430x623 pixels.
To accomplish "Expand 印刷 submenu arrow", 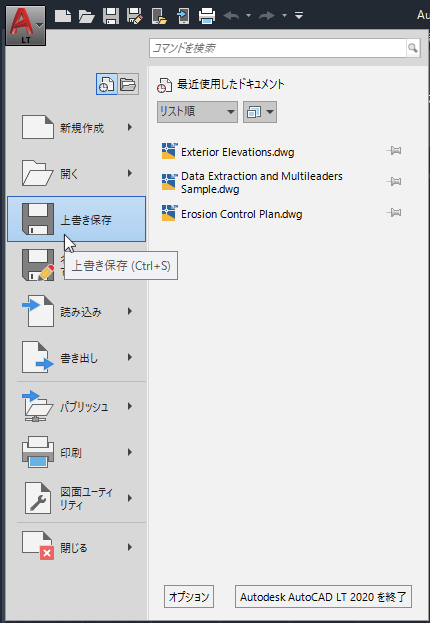I will coord(130,452).
